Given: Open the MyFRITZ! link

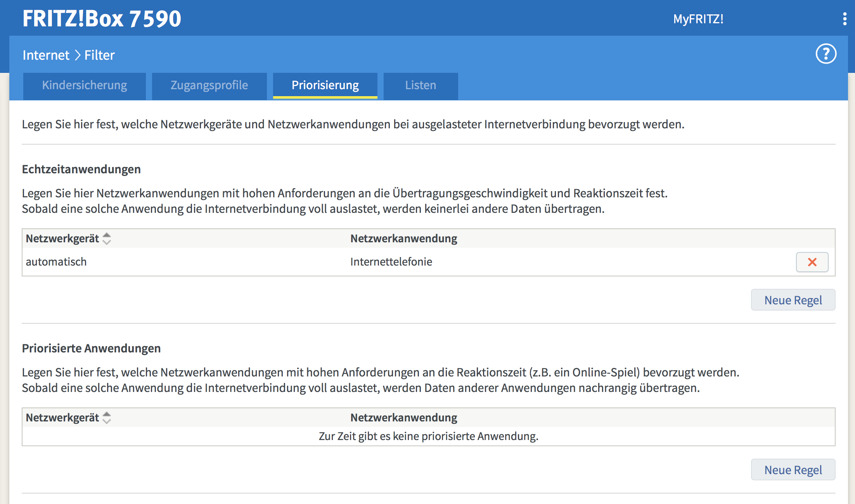Looking at the screenshot, I should (698, 19).
